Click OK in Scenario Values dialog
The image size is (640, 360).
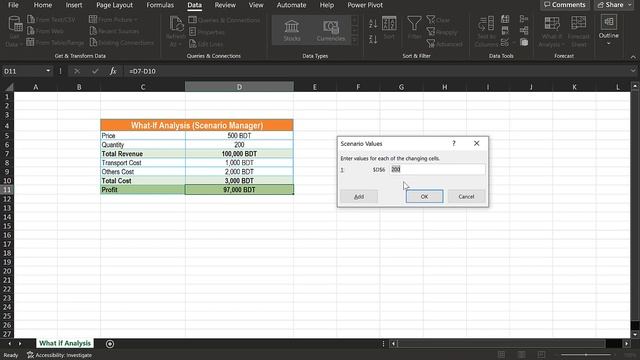(424, 196)
